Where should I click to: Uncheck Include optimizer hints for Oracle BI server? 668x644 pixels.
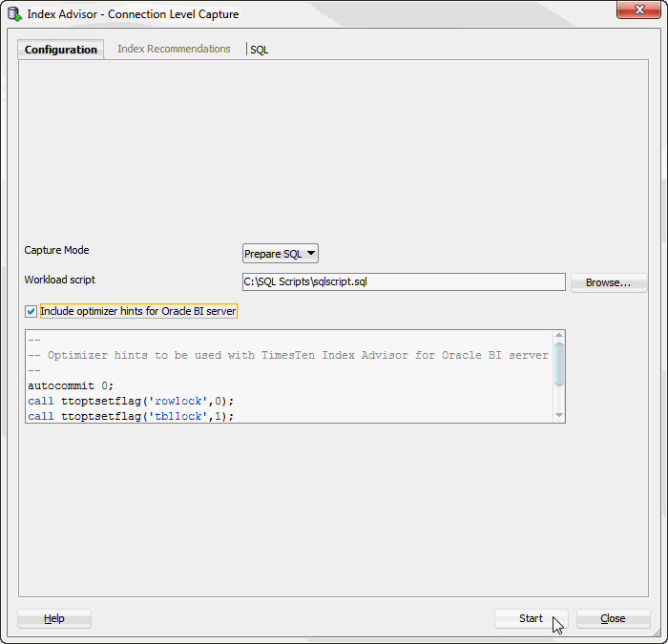pyautogui.click(x=31, y=311)
